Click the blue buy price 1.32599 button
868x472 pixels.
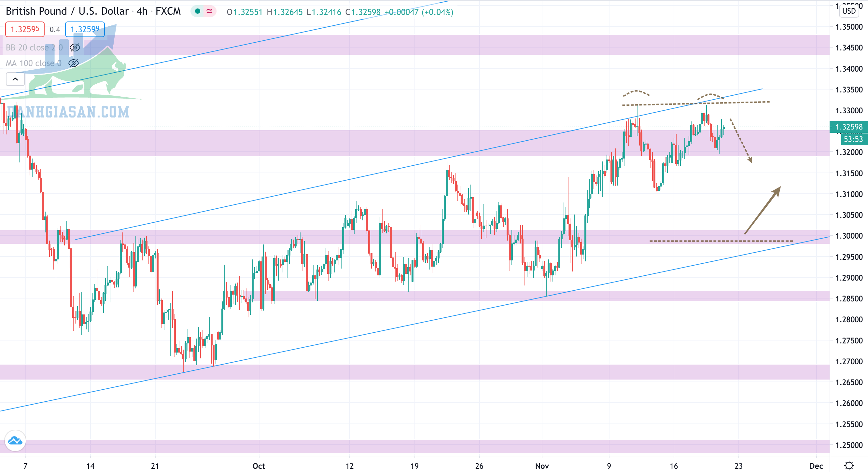85,29
